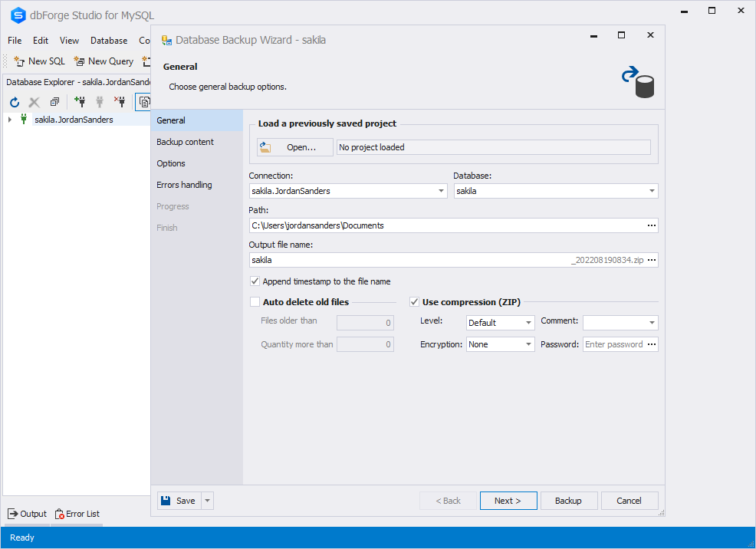Screen dimensions: 756x549
Task: Create a new SQL document
Action: (x=40, y=61)
